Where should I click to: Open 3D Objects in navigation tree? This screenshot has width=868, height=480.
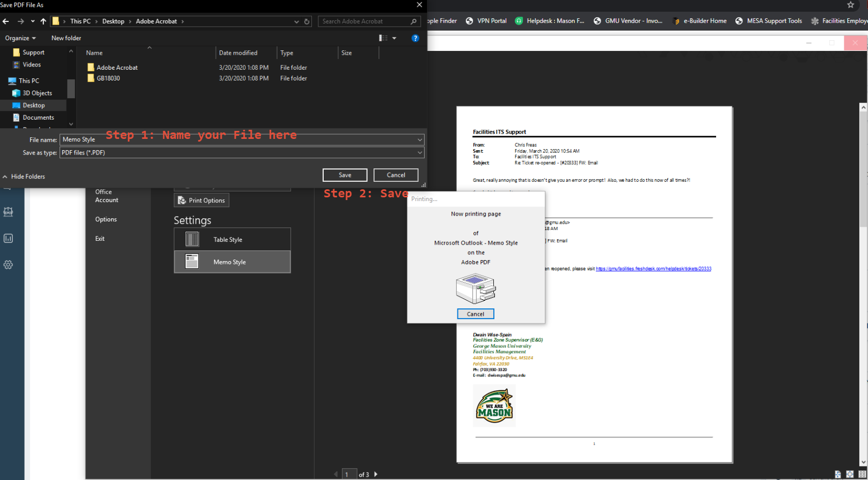[x=37, y=93]
